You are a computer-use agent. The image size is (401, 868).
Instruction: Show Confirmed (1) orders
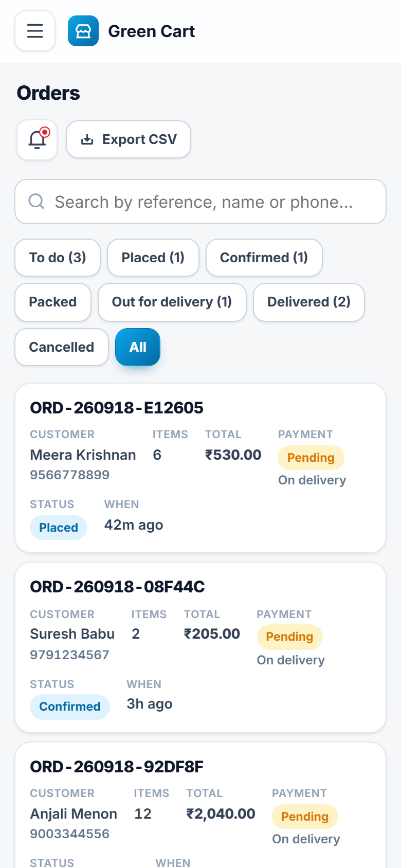[x=264, y=258]
